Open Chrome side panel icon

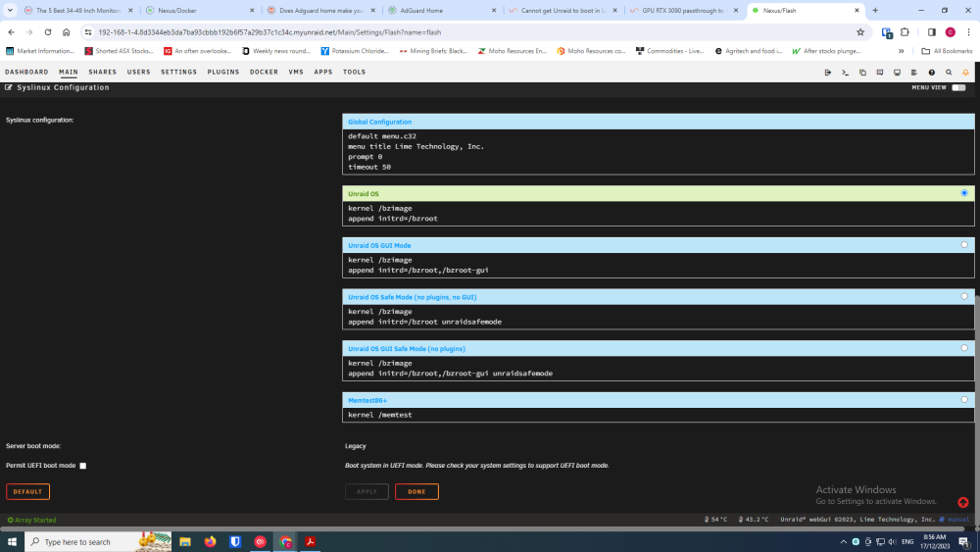[931, 32]
